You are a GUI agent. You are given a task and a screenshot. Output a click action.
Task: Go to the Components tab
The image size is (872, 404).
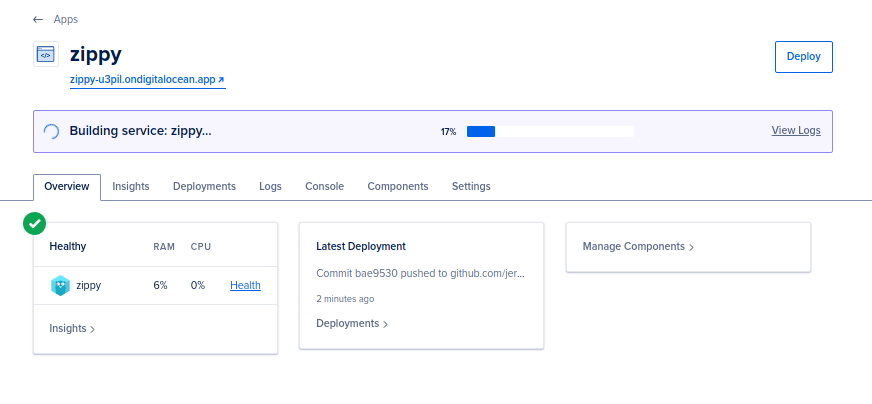398,186
